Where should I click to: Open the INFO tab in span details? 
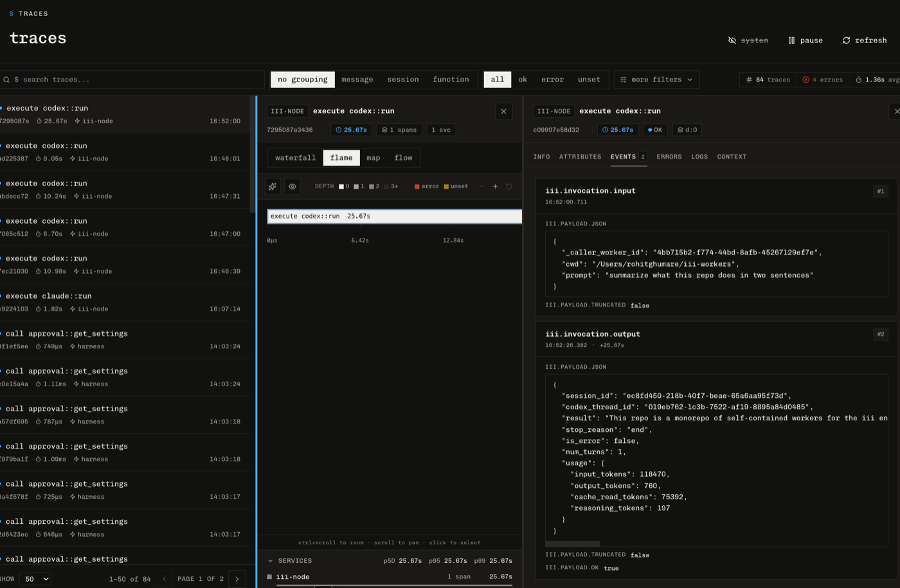click(541, 157)
